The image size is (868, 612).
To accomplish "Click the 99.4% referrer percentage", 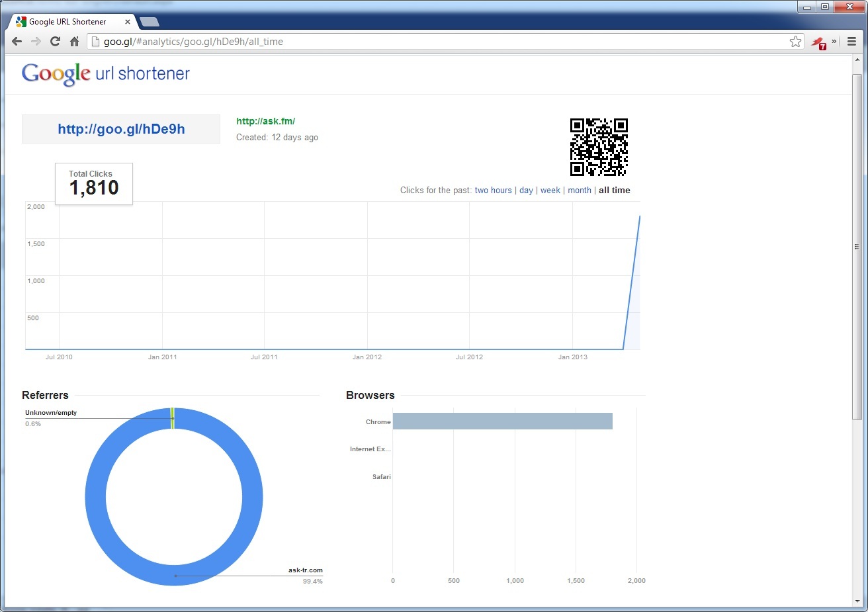I will coord(313,582).
